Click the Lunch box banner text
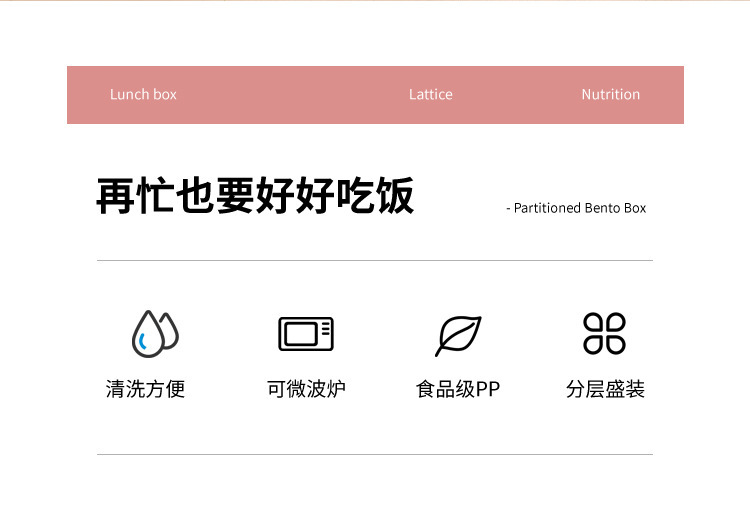This screenshot has height=512, width=750. coord(143,94)
